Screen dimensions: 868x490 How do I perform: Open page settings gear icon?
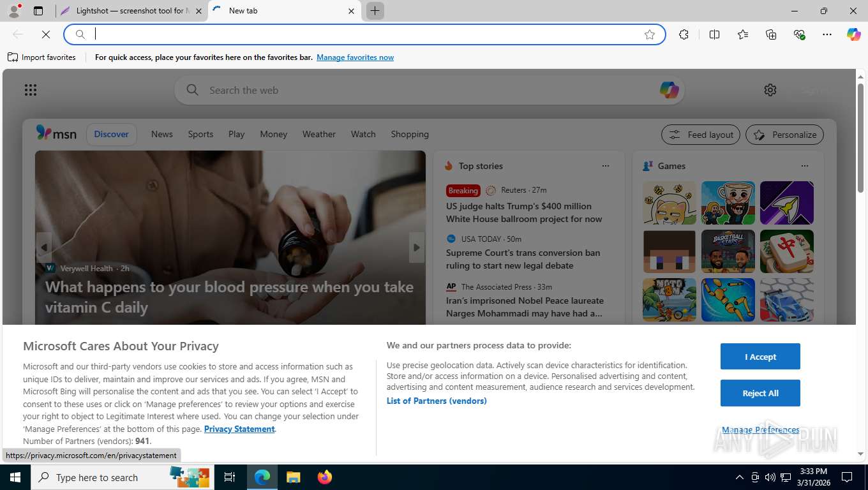(x=770, y=90)
